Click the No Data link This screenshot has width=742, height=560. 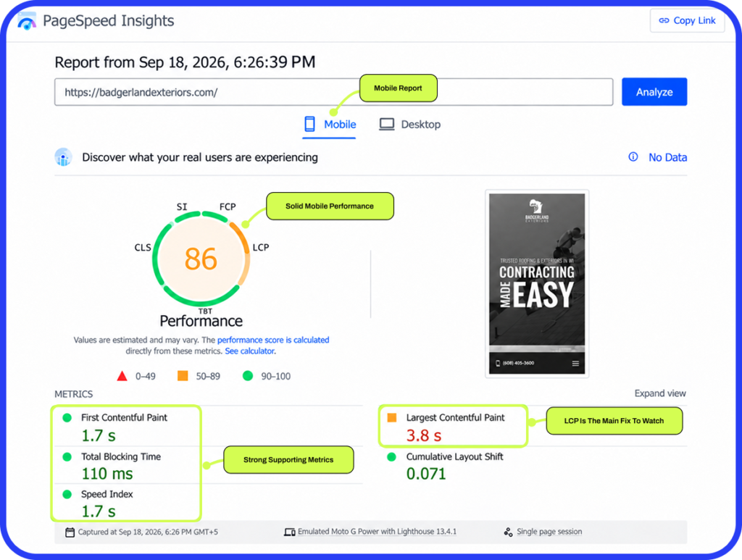point(667,157)
